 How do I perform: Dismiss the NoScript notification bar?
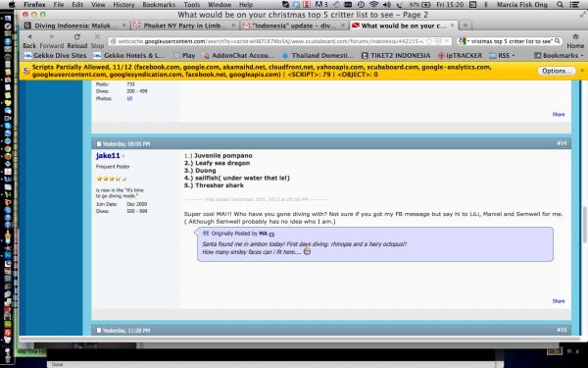point(582,71)
